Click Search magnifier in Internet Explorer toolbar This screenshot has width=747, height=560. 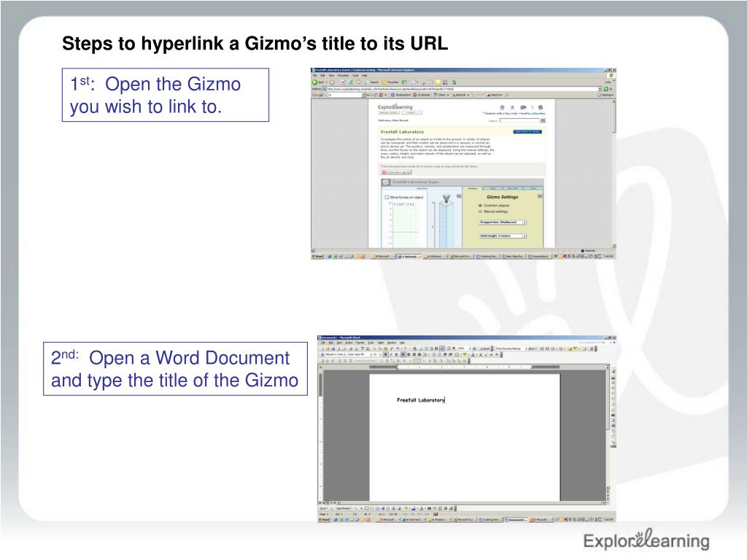367,82
